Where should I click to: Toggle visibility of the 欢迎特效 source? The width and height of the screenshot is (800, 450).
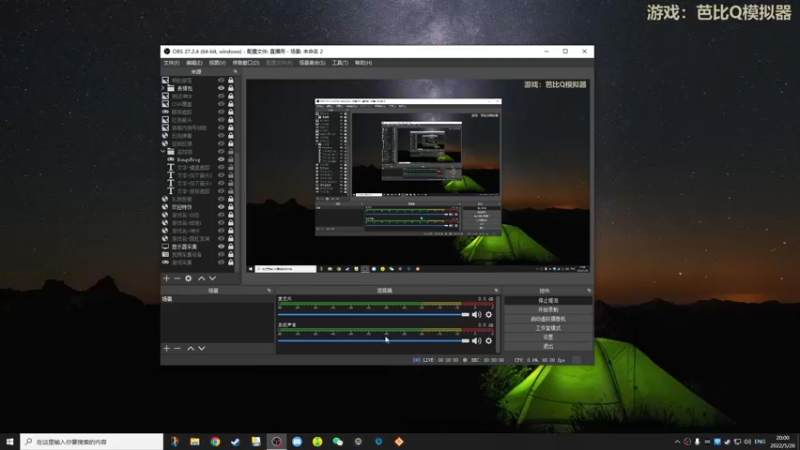[x=221, y=207]
